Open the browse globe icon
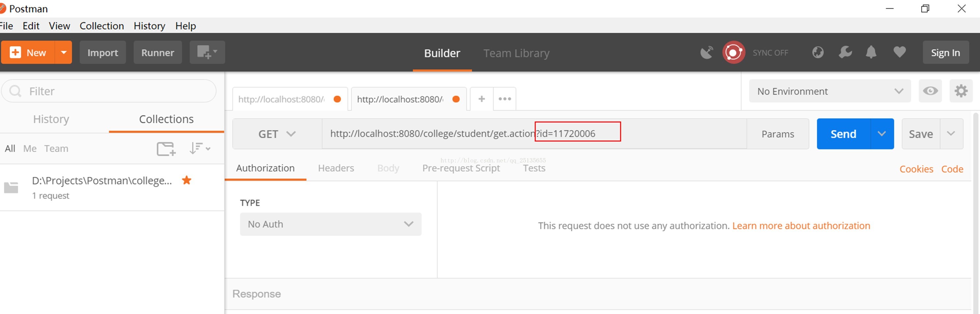This screenshot has height=314, width=980. [x=817, y=52]
